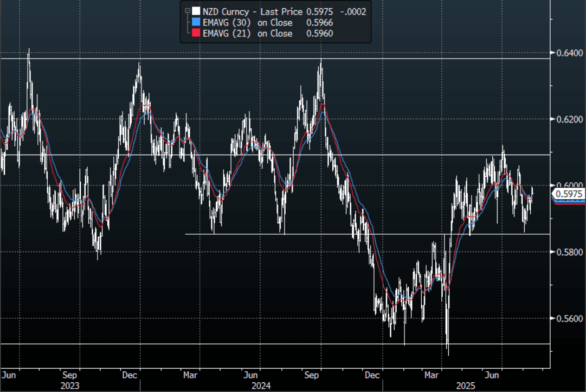
Task: Click the 2023 year label on time axis
Action: [x=70, y=385]
